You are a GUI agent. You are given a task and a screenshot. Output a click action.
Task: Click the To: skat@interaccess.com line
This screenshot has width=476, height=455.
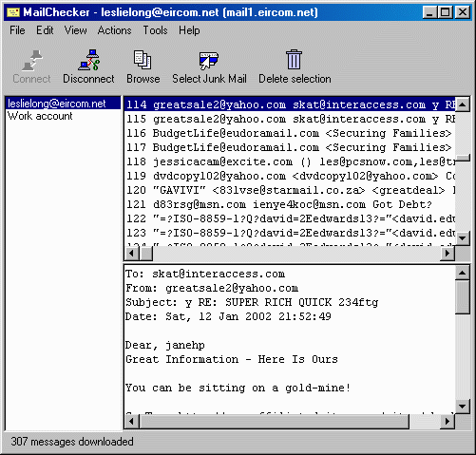[x=205, y=274]
